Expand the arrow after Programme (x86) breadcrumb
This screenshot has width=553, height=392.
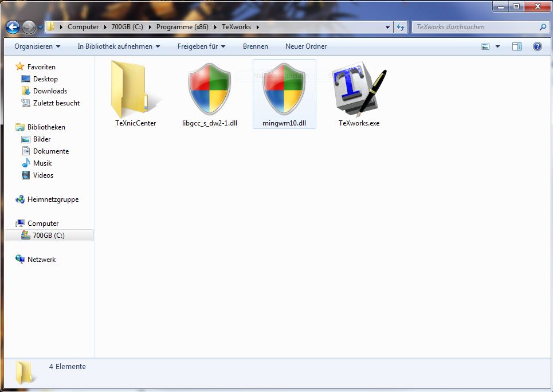[215, 27]
